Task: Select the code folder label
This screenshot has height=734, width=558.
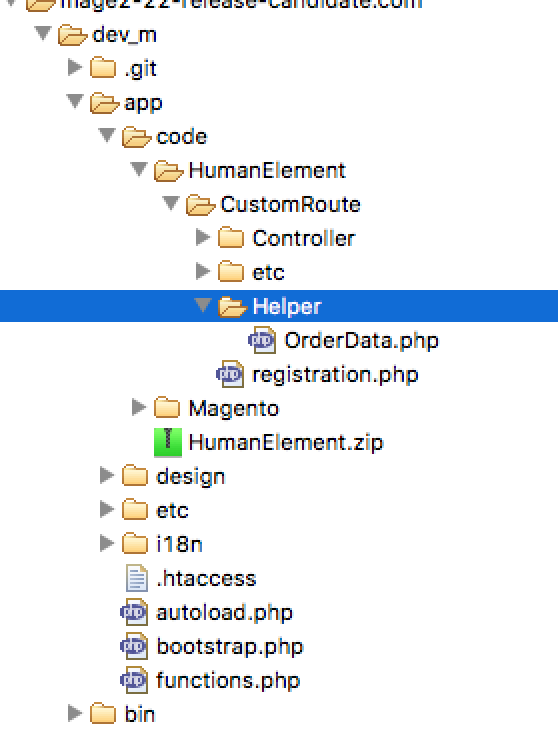Action: (x=182, y=137)
